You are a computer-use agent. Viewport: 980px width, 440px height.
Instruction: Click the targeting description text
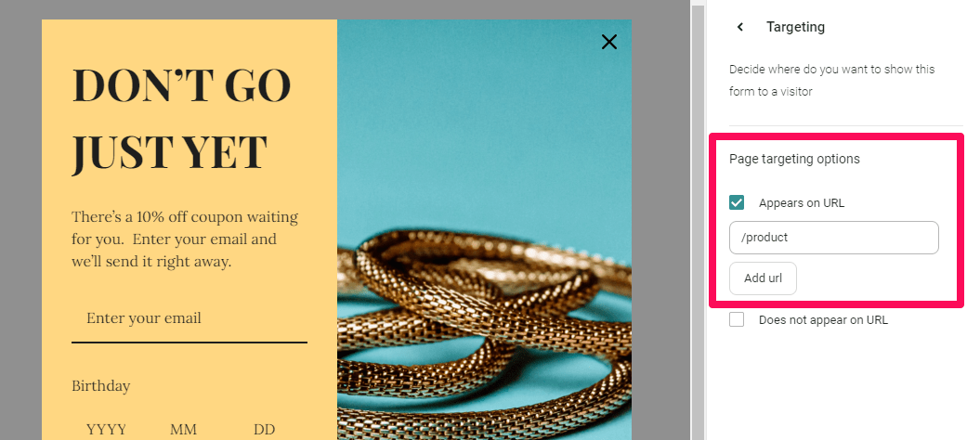pos(832,80)
